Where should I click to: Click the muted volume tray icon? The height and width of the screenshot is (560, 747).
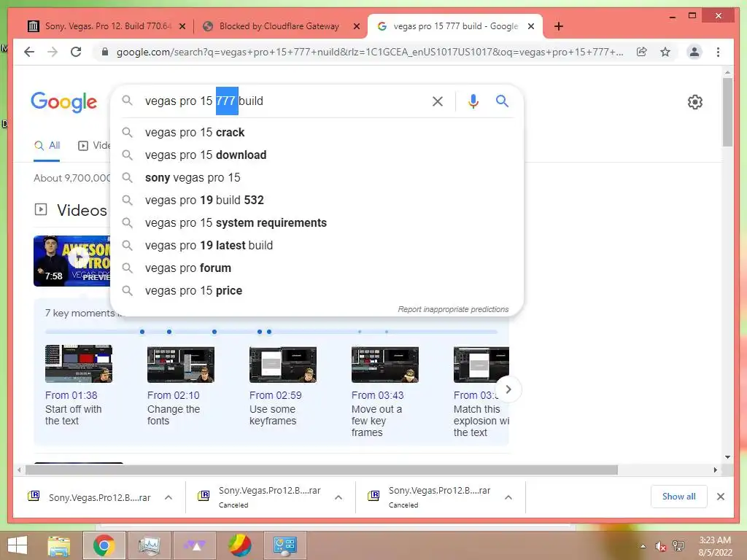[x=660, y=546]
